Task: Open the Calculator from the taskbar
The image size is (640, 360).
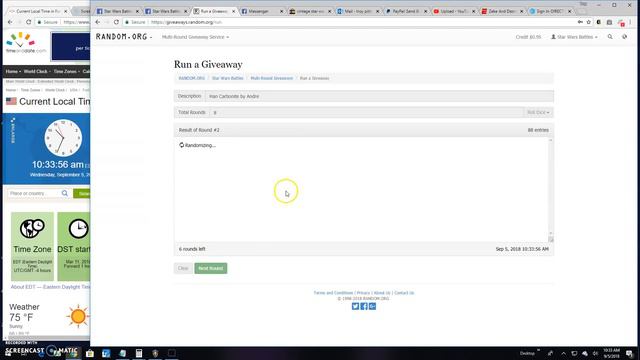Action: [x=139, y=353]
